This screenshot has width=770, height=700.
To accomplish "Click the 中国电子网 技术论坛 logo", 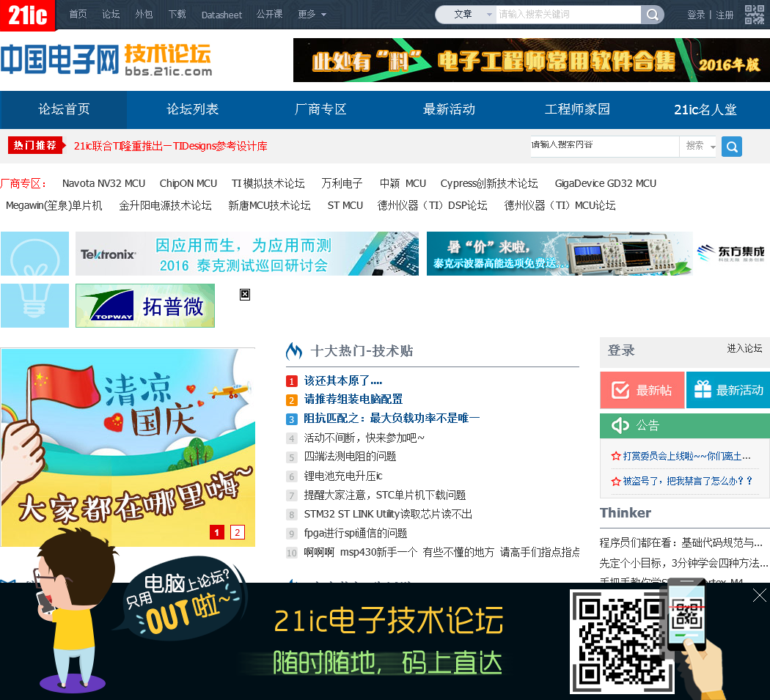I will tap(106, 60).
